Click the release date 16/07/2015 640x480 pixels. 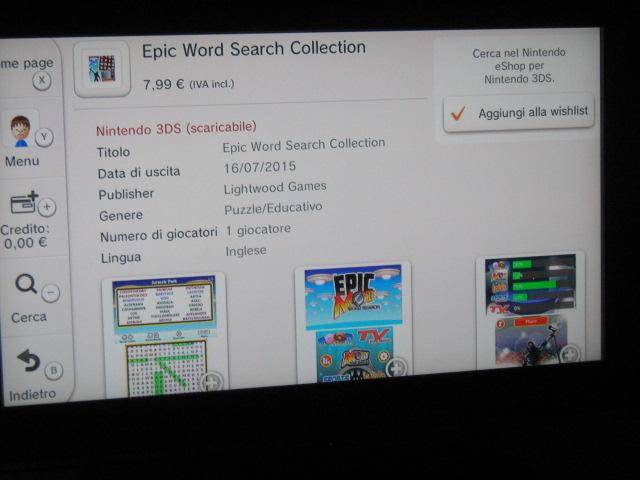(260, 166)
